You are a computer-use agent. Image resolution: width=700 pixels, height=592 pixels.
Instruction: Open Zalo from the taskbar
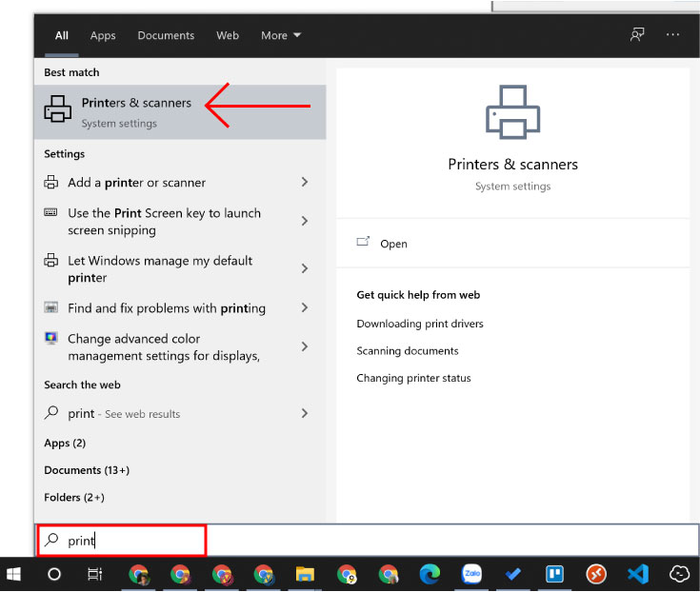(x=471, y=574)
